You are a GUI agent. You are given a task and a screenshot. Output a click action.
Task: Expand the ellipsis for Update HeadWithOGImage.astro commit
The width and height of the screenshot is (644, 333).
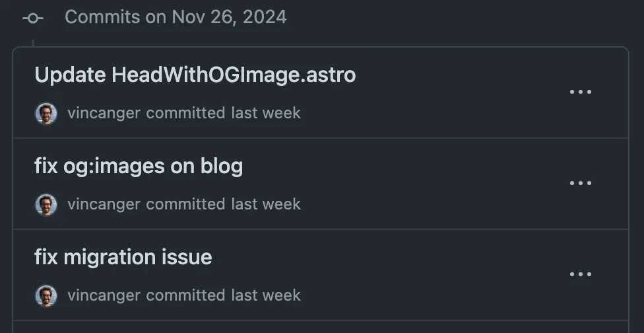click(x=580, y=92)
